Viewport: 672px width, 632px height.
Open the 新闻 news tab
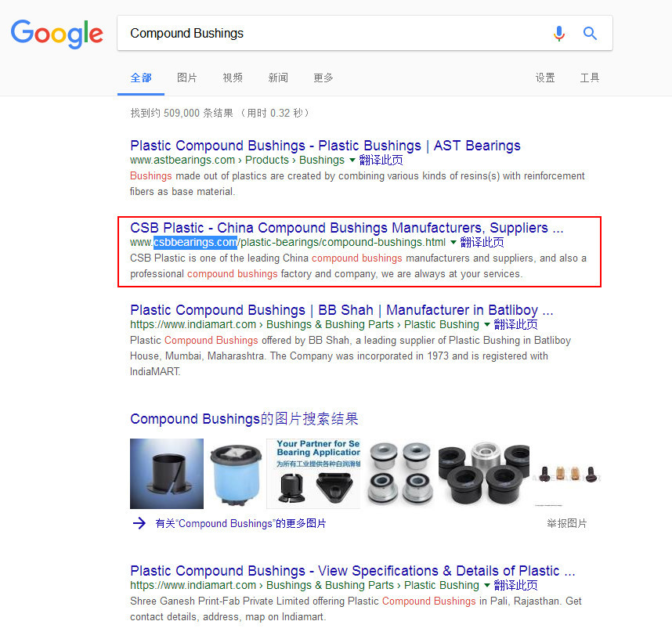[x=278, y=78]
